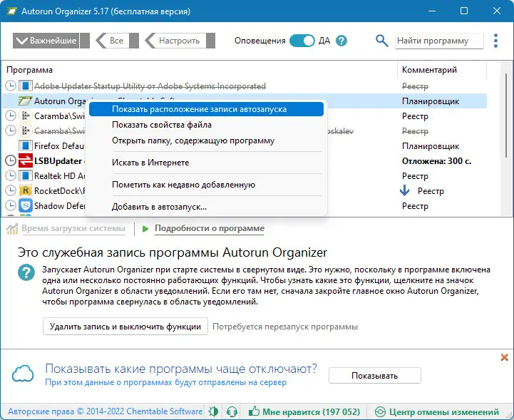This screenshot has height=420, width=514.
Task: Toggle the Оповещения switch off
Action: (x=302, y=41)
